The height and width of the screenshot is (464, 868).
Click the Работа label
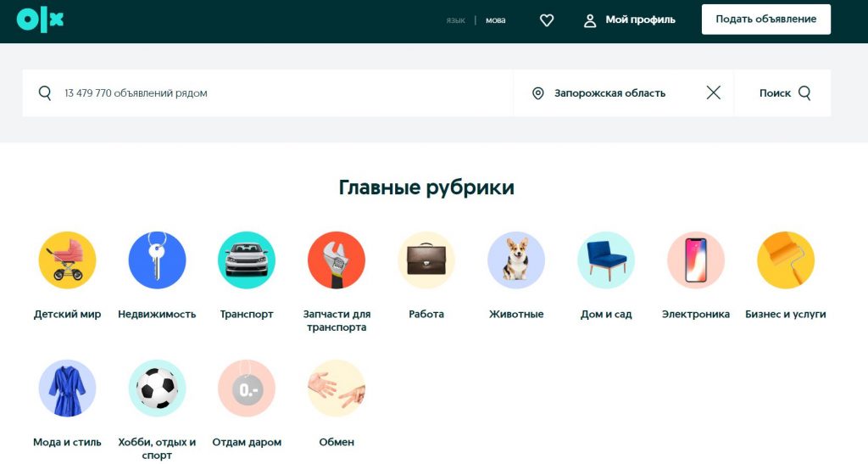pyautogui.click(x=426, y=314)
